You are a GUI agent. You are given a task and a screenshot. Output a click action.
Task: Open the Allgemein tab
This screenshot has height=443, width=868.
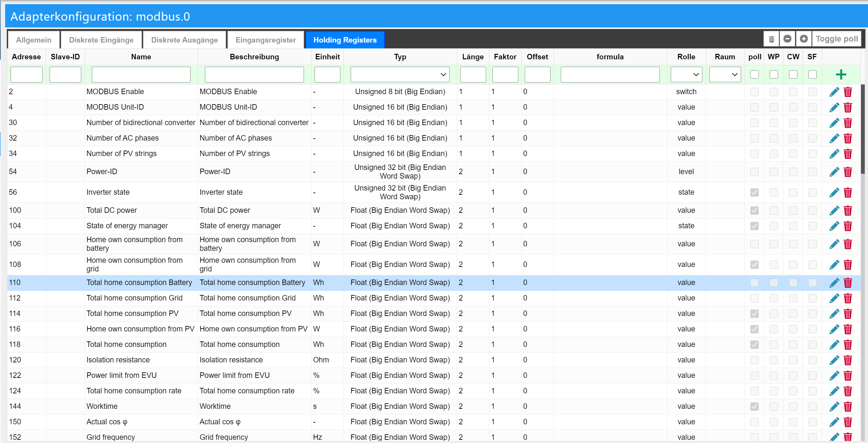click(x=34, y=40)
